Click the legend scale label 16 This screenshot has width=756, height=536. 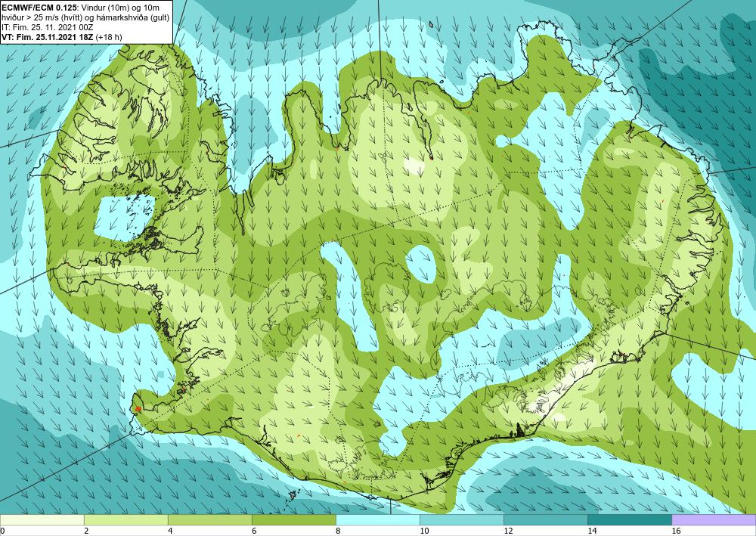pos(676,531)
